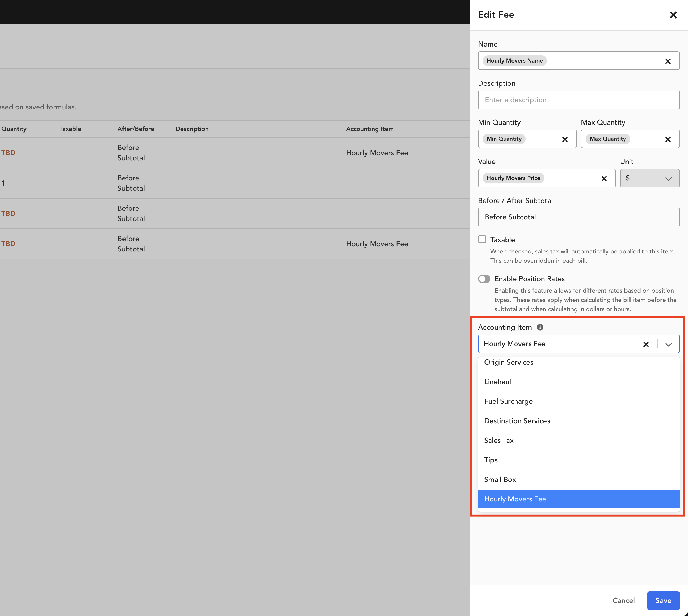Collapse the Accounting Item dropdown chevron

(668, 344)
